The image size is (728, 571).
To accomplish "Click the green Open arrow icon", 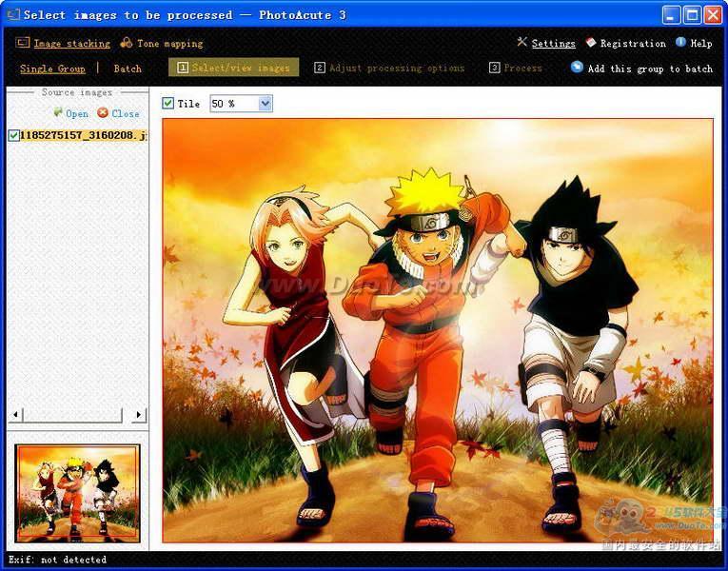I will pyautogui.click(x=57, y=112).
